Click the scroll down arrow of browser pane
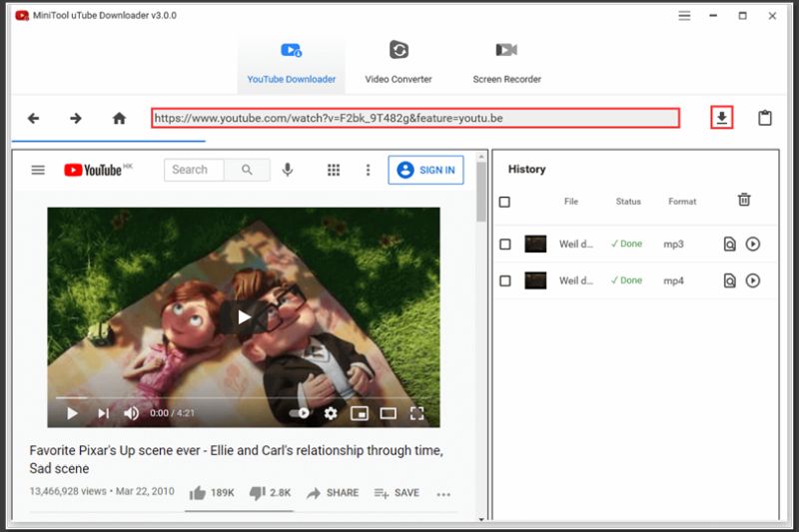 pos(481,519)
